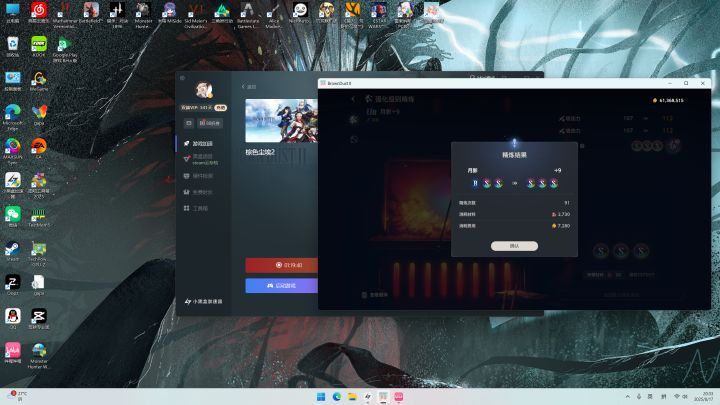Screen dimensions: 720x405
Task: Open the WeChat desktop icon
Action: tap(12, 217)
